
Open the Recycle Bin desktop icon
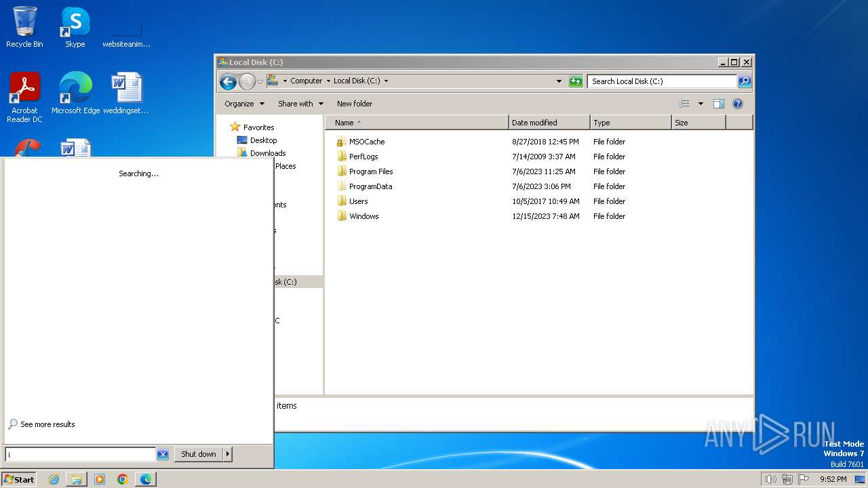pos(24,27)
